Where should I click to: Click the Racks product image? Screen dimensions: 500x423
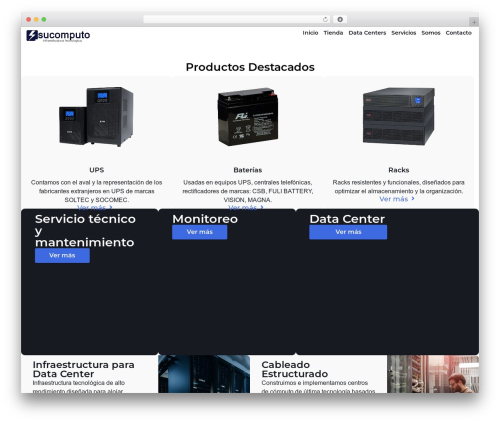[399, 116]
